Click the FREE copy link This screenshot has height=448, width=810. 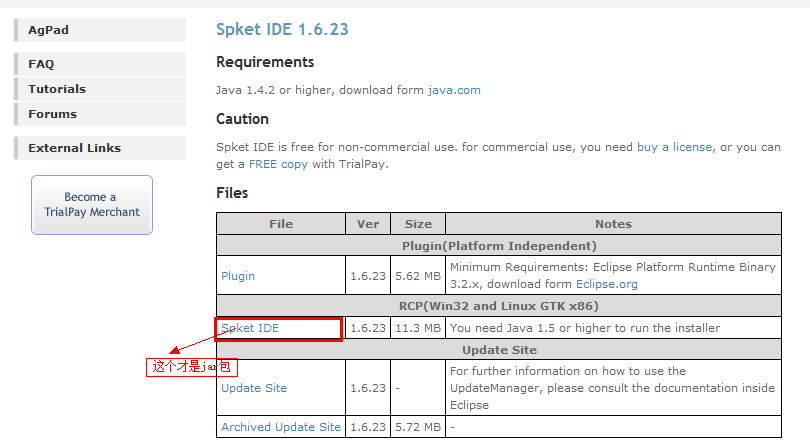coord(278,164)
